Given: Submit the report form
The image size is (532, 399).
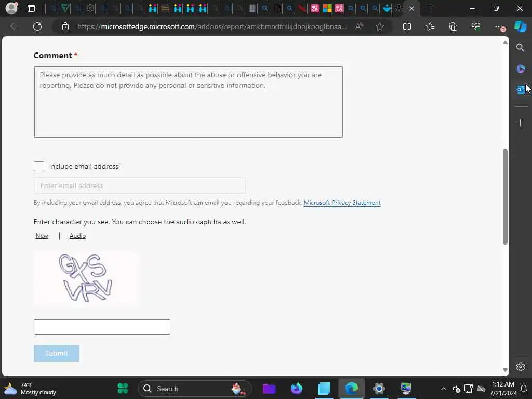Looking at the screenshot, I should pyautogui.click(x=56, y=353).
